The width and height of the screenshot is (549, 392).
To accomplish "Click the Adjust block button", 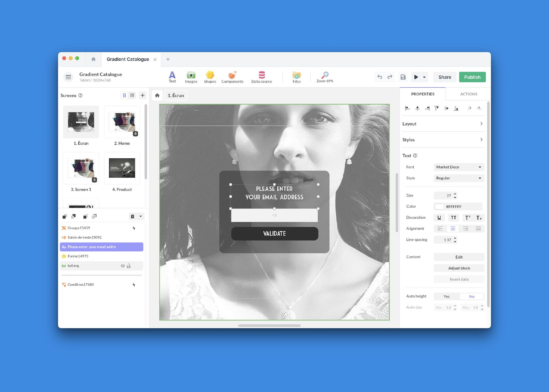I will tap(459, 268).
